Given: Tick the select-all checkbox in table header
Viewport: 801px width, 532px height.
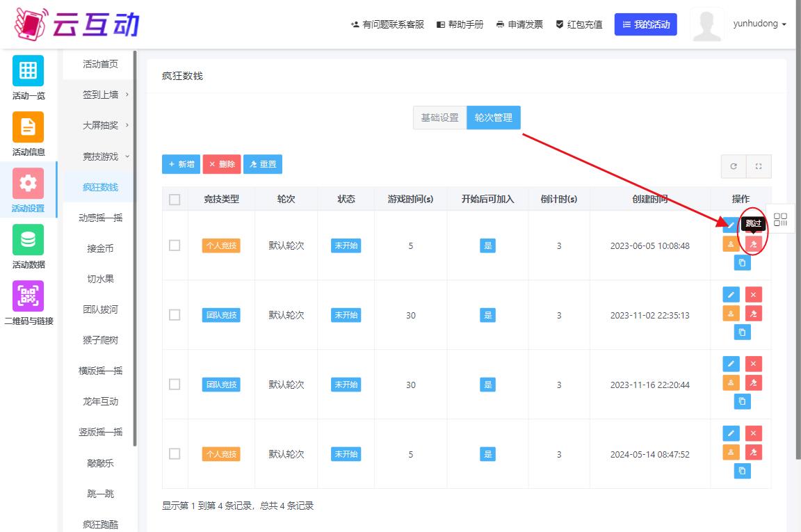Looking at the screenshot, I should click(x=175, y=200).
